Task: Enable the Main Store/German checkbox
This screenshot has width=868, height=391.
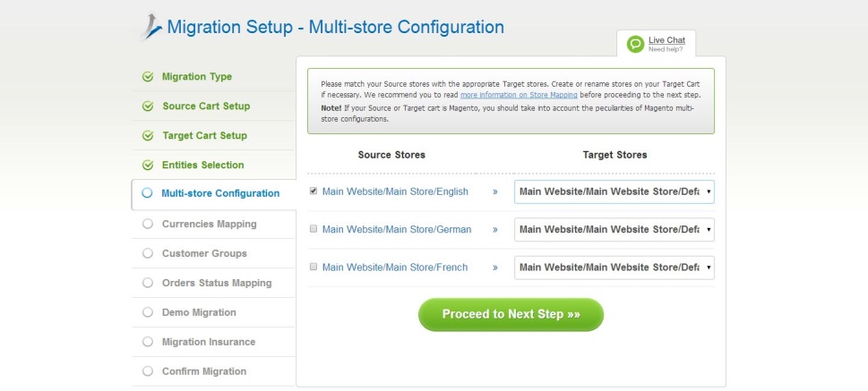Action: [314, 229]
